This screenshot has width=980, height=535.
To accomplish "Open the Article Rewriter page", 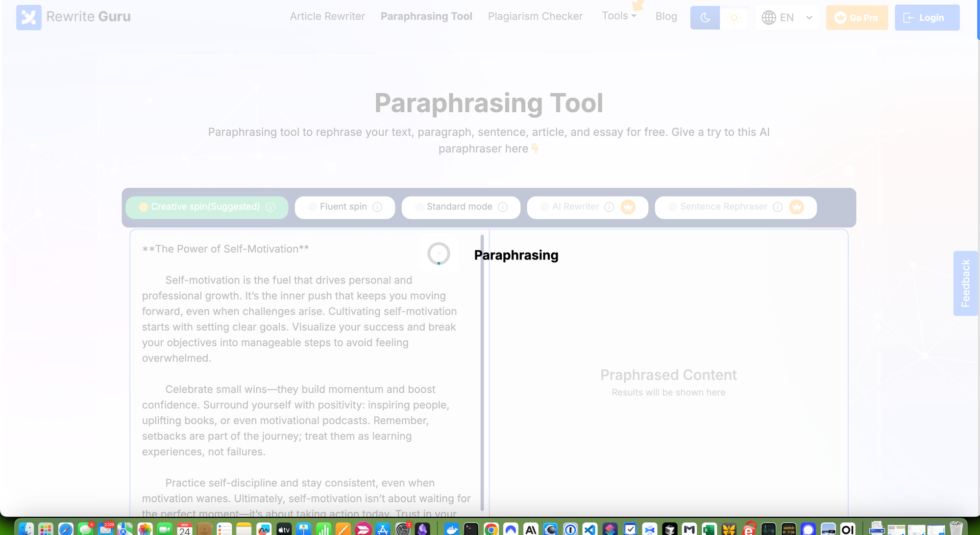I will tap(327, 16).
